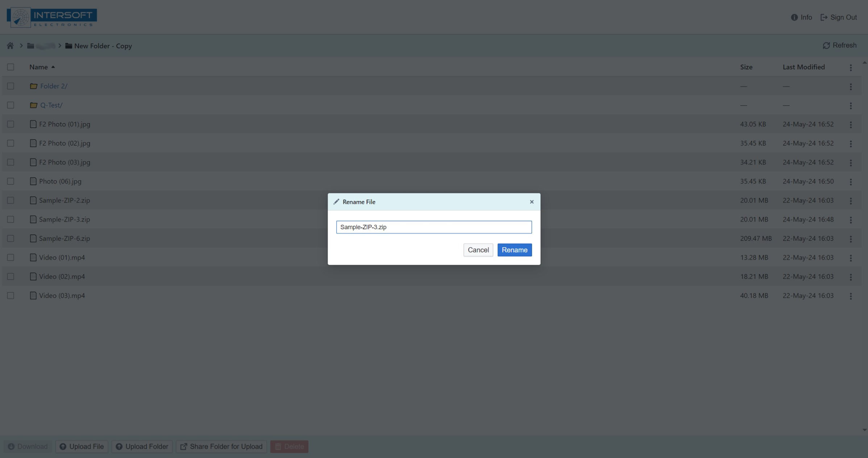Open column options menu in table header

point(851,68)
